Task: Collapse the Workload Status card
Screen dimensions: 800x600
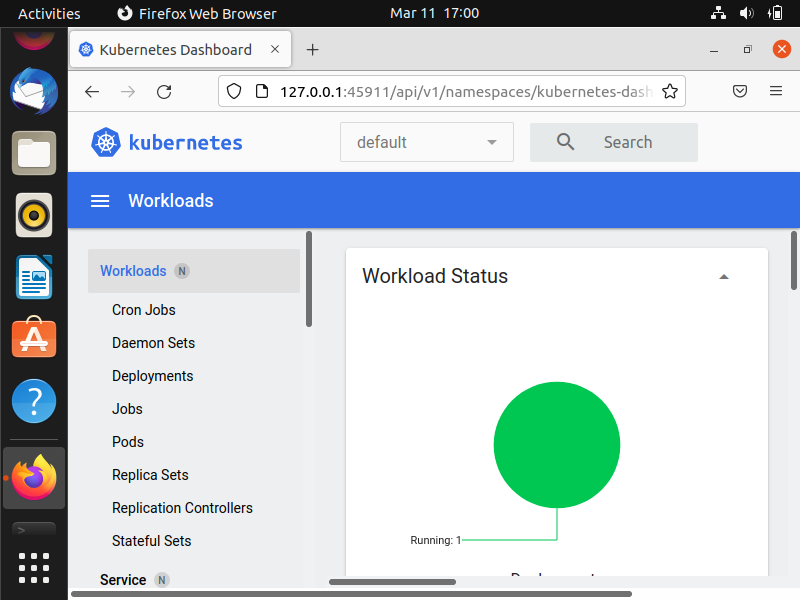Action: tap(723, 277)
